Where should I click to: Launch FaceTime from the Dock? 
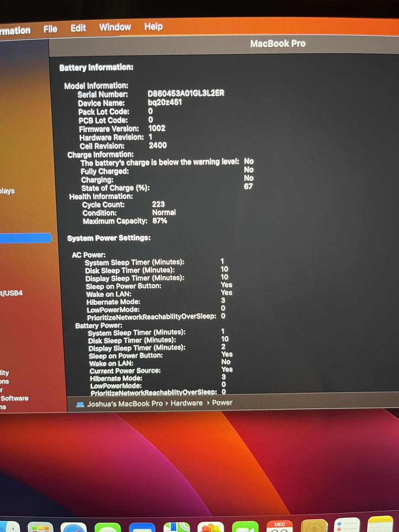tap(245, 526)
